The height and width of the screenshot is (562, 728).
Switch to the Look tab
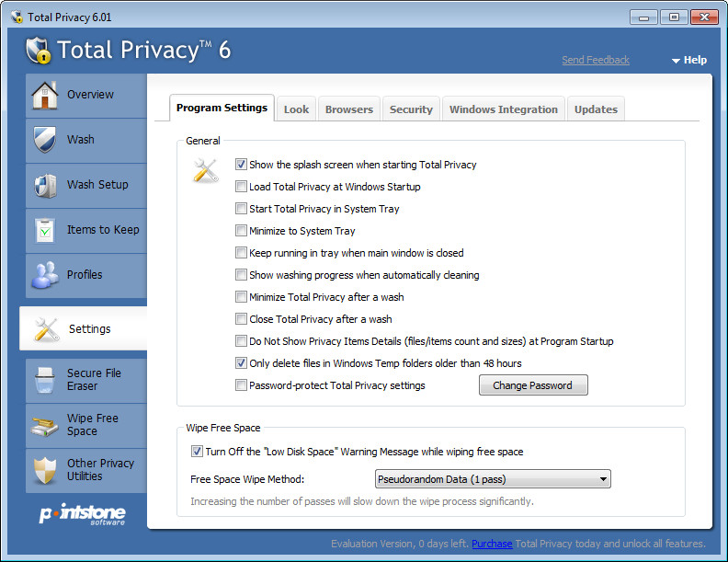[296, 109]
